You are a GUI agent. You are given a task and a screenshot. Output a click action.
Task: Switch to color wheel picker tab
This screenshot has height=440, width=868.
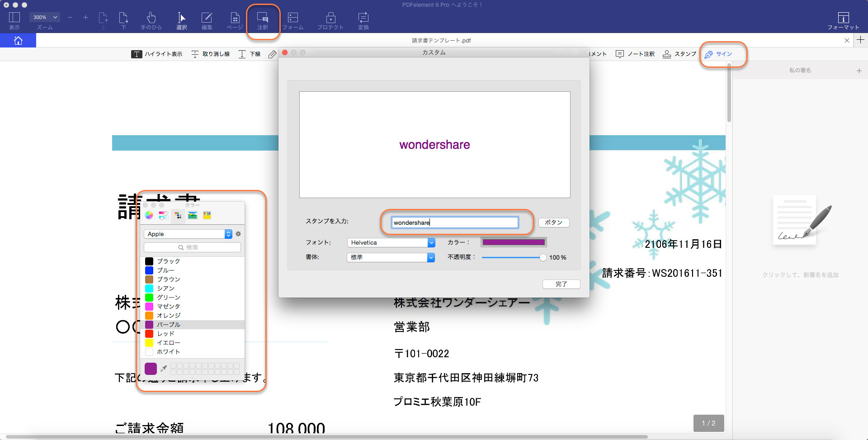(149, 215)
